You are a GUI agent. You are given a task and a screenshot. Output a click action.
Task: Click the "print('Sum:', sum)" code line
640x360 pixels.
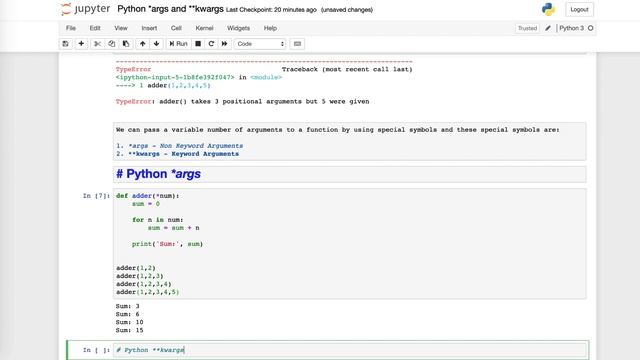(167, 244)
